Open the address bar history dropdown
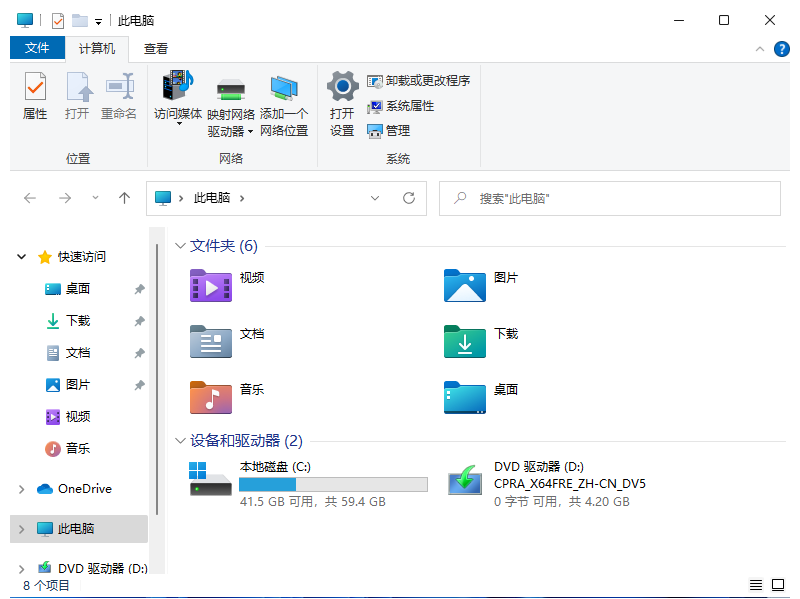Viewport: 800px width, 599px height. [375, 198]
